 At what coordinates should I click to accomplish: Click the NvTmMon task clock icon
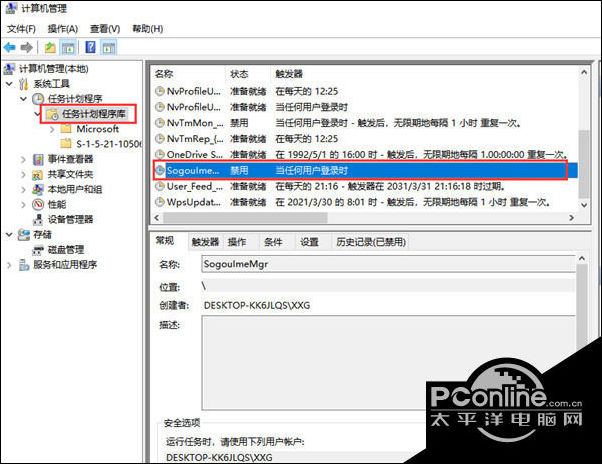point(159,123)
